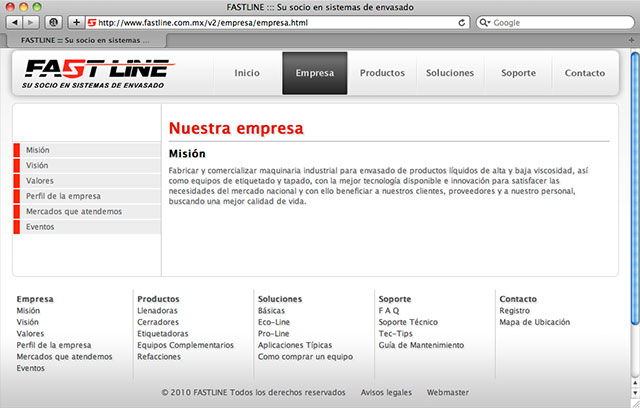640x408 pixels.
Task: Select the FASTLINE browser tab
Action: click(85, 40)
